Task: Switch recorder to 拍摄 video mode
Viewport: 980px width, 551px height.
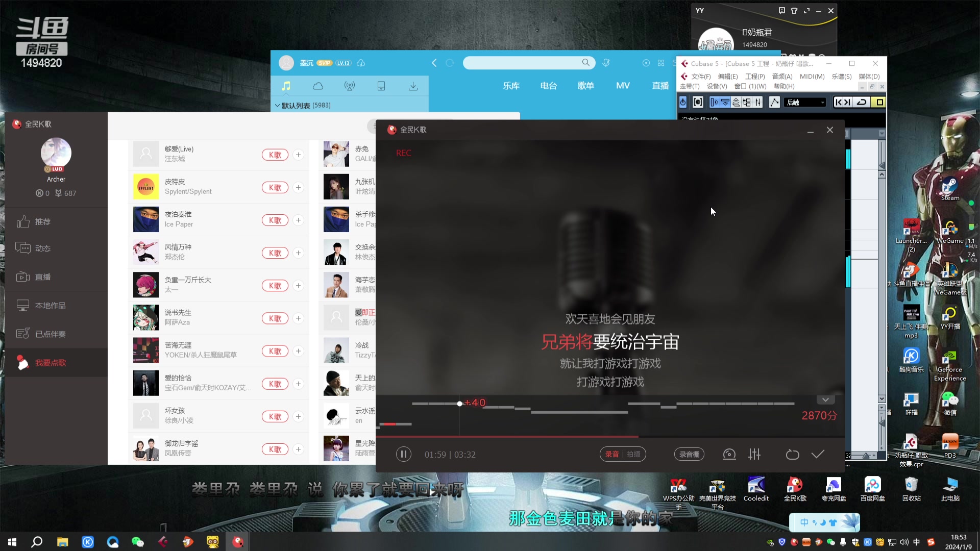Action: click(x=633, y=454)
